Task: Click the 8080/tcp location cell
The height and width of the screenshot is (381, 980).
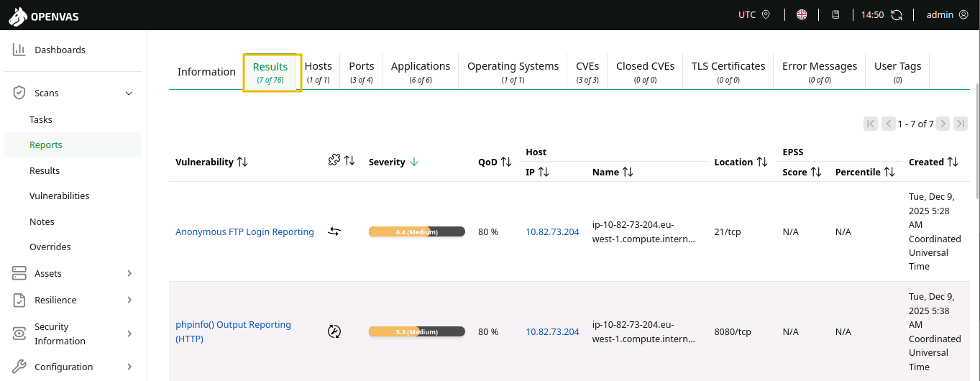Action: [x=733, y=331]
